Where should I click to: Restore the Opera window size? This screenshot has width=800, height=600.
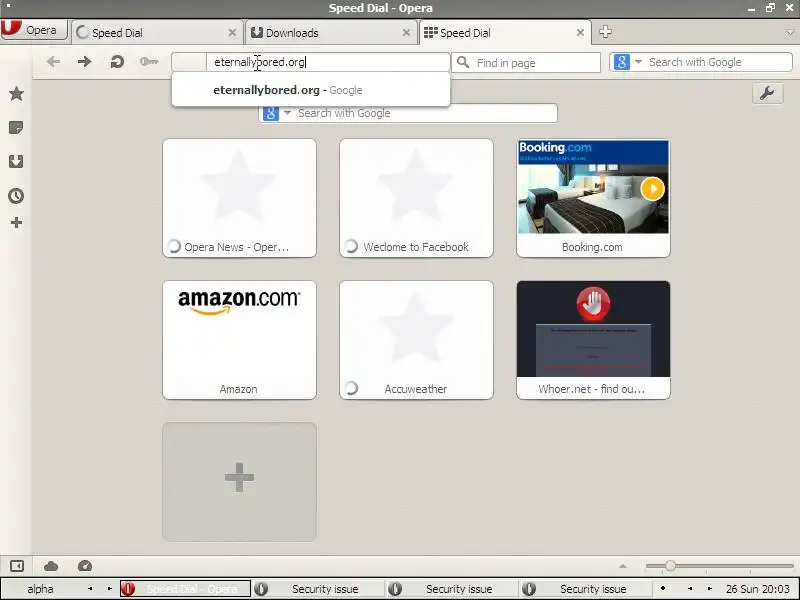click(x=770, y=8)
